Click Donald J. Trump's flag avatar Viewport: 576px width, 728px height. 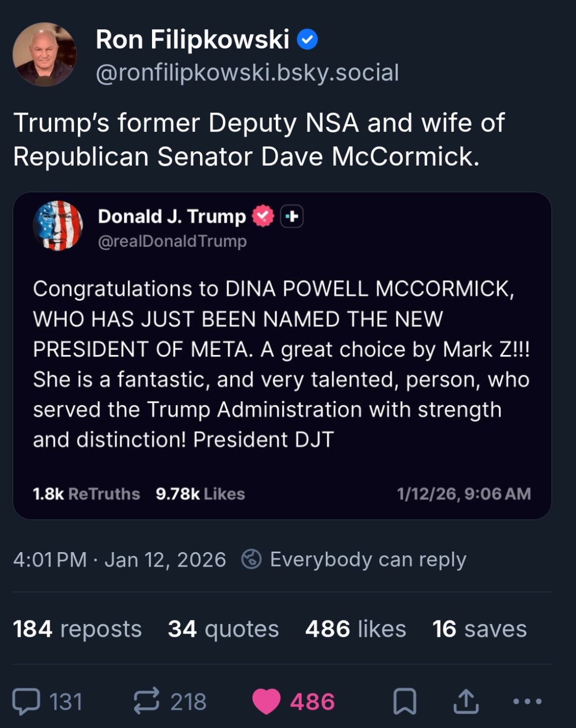tap(58, 225)
